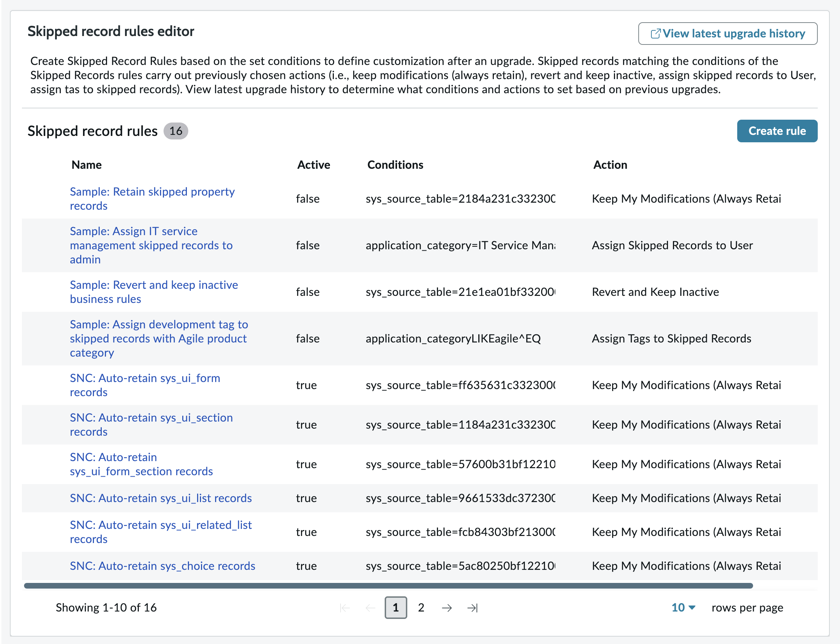Click condition application_categoryLIKEagile^EQ

click(453, 339)
